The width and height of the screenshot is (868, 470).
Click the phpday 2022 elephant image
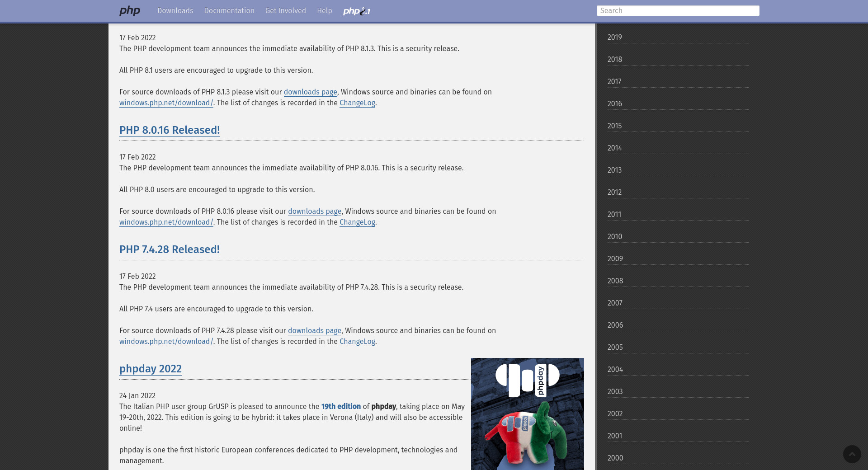tap(527, 414)
